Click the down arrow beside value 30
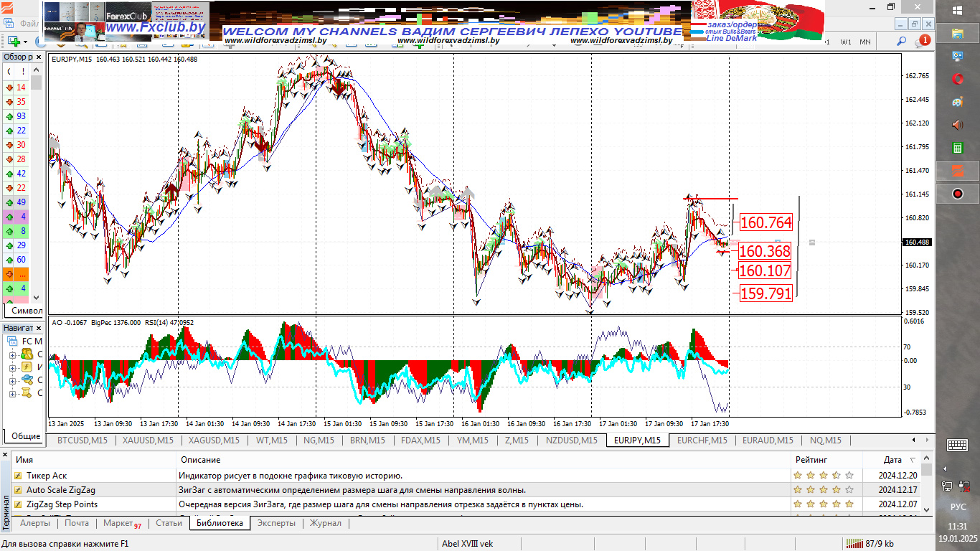 click(x=9, y=145)
